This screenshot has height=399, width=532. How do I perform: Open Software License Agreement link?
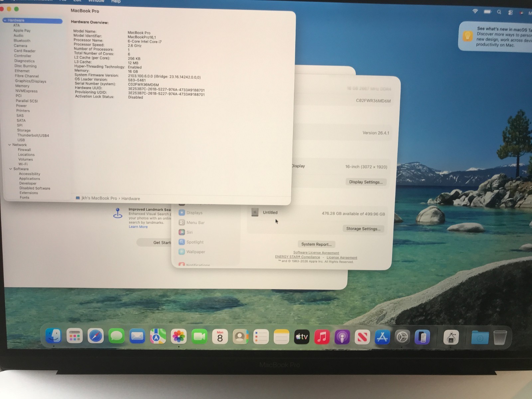pyautogui.click(x=316, y=253)
